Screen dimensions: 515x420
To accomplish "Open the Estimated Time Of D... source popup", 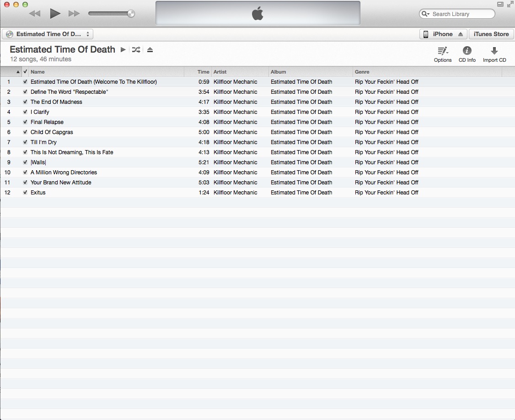I will [x=48, y=34].
